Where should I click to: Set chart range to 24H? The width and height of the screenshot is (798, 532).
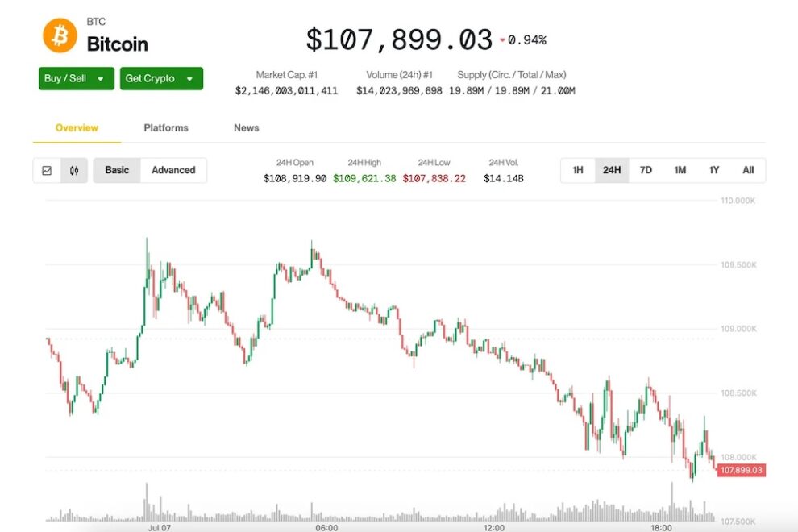[x=612, y=170]
